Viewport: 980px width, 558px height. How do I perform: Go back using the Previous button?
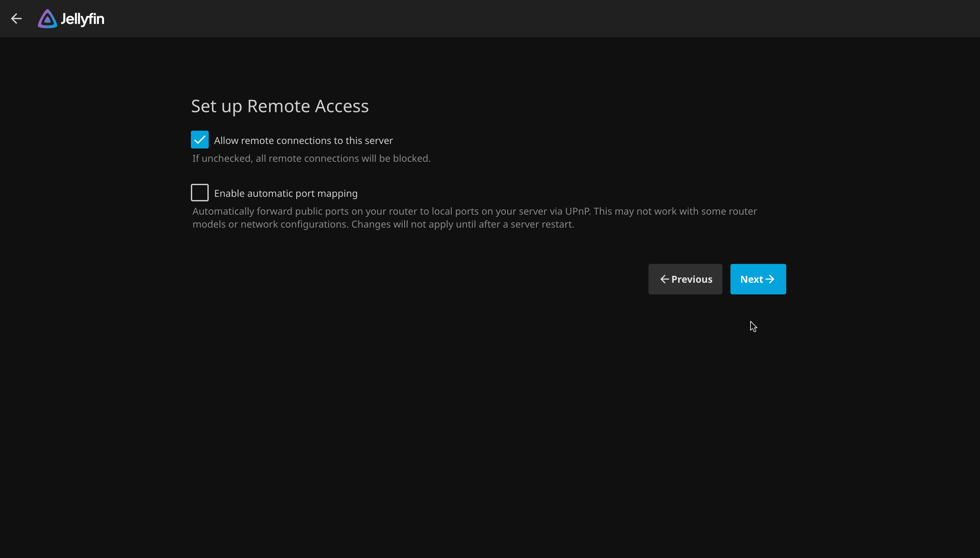pyautogui.click(x=685, y=279)
